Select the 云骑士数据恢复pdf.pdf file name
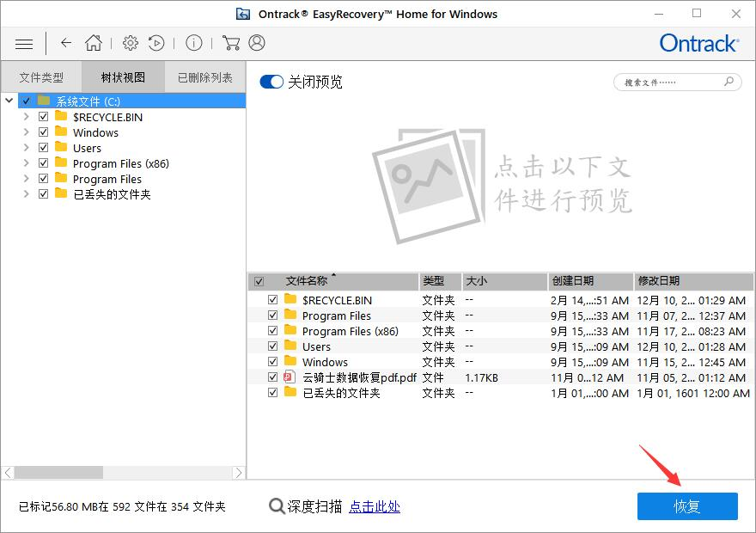Image resolution: width=756 pixels, height=533 pixels. click(x=359, y=377)
